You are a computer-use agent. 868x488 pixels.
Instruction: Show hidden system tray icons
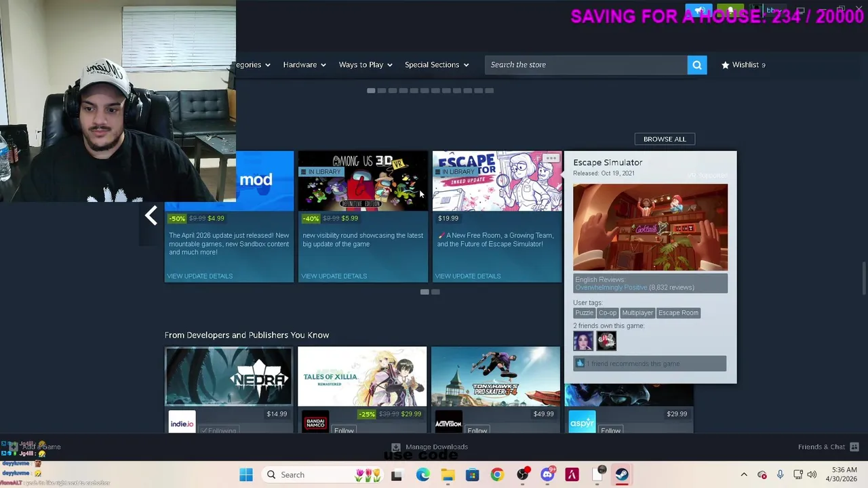point(744,474)
